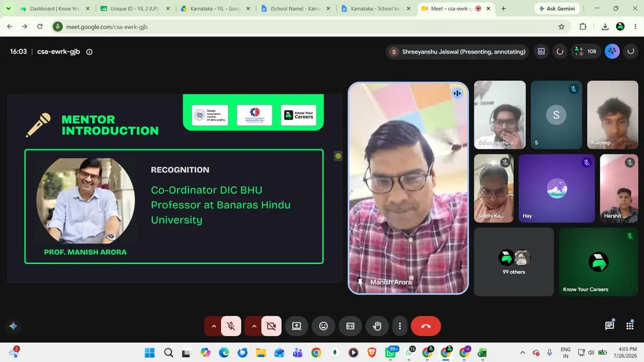Open Excel from the taskbar
Viewport: 644px width, 362px height.
[x=482, y=352]
